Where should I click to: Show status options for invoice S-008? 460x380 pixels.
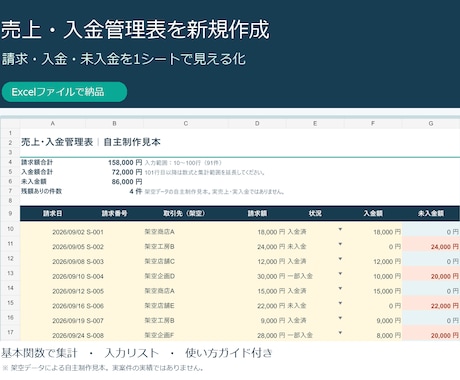click(x=340, y=333)
